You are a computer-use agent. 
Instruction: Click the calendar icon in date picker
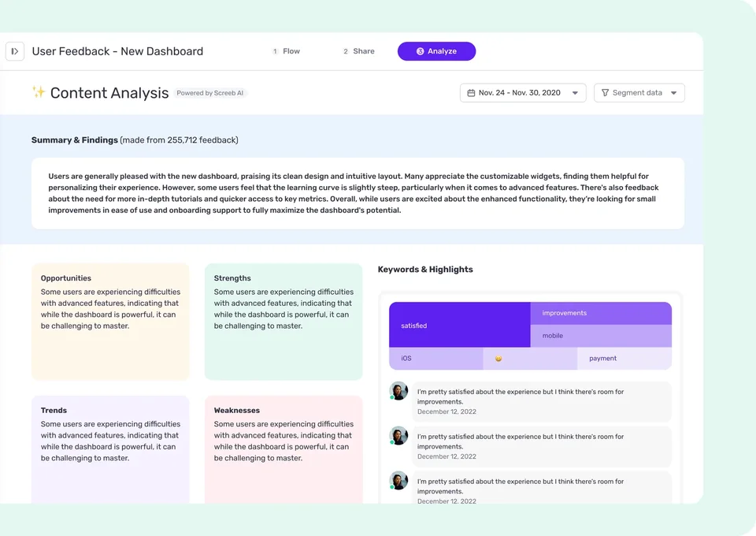point(471,93)
